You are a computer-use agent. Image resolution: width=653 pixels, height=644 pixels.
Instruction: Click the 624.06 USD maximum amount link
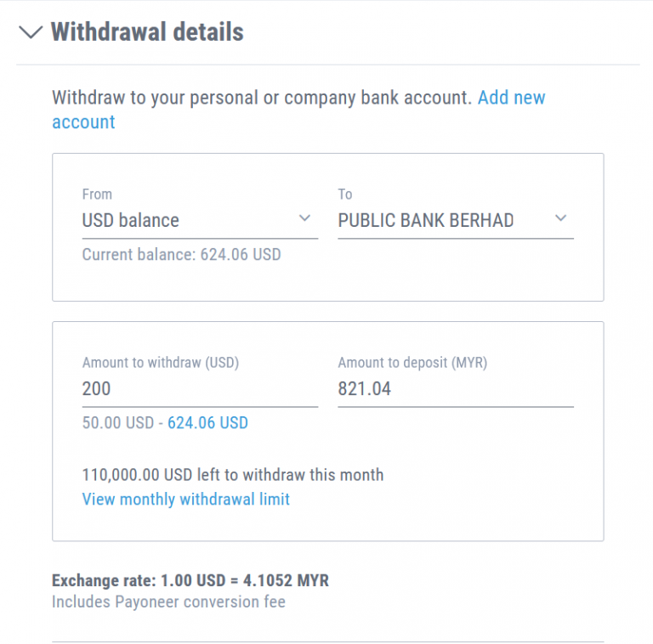click(x=207, y=423)
